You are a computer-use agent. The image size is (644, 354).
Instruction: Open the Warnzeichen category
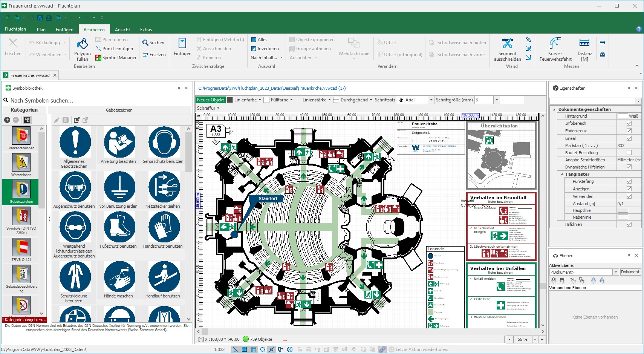[x=21, y=165]
